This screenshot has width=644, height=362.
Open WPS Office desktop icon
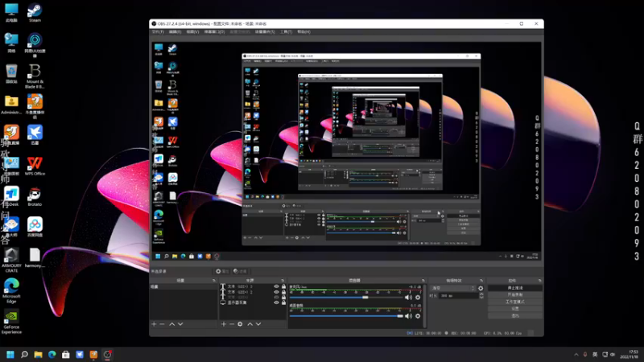[35, 166]
